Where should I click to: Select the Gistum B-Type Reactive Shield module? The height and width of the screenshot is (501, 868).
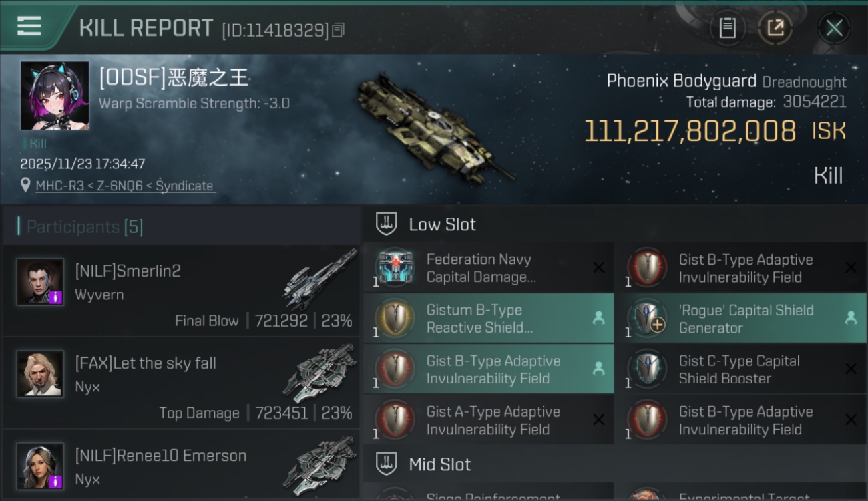pos(488,319)
